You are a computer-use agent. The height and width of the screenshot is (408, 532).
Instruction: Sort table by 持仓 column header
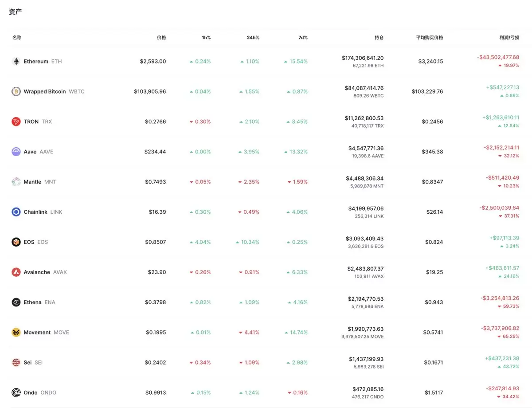(379, 38)
